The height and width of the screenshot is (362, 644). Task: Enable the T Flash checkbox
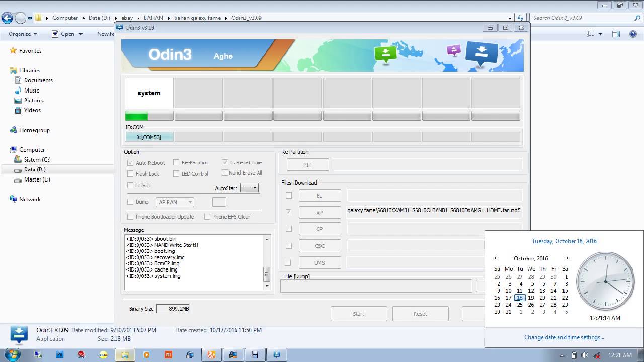130,185
